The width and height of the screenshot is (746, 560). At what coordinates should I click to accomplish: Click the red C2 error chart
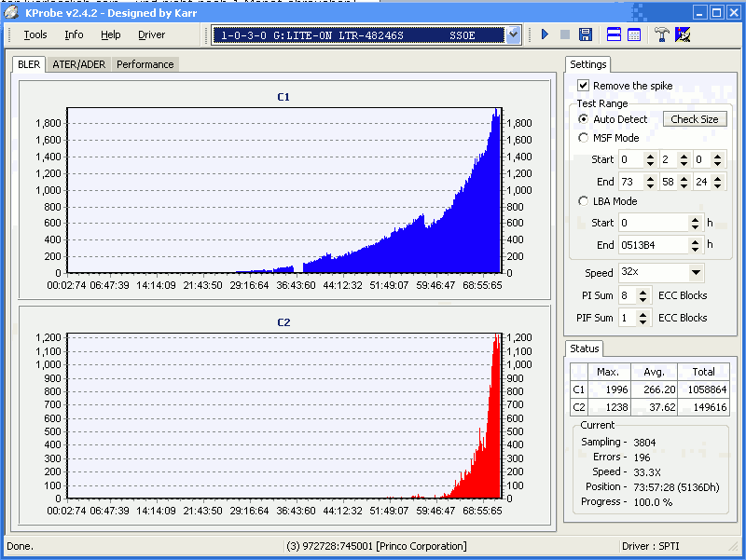[284, 416]
